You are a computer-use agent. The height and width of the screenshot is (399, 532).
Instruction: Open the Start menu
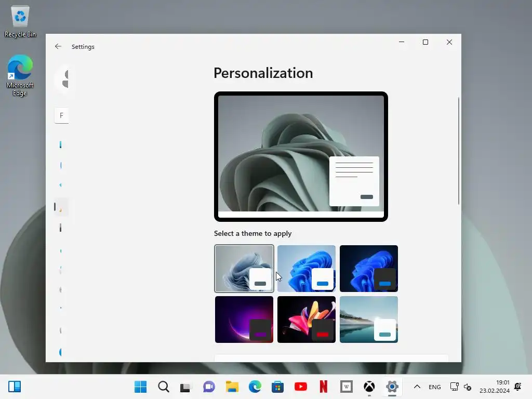pos(140,387)
